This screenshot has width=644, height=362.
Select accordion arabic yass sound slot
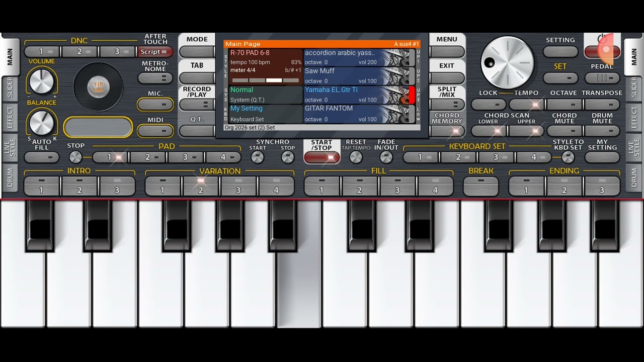pyautogui.click(x=359, y=57)
